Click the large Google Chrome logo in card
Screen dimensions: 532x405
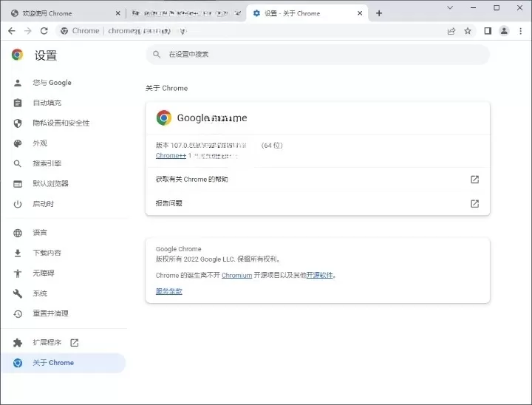(164, 118)
